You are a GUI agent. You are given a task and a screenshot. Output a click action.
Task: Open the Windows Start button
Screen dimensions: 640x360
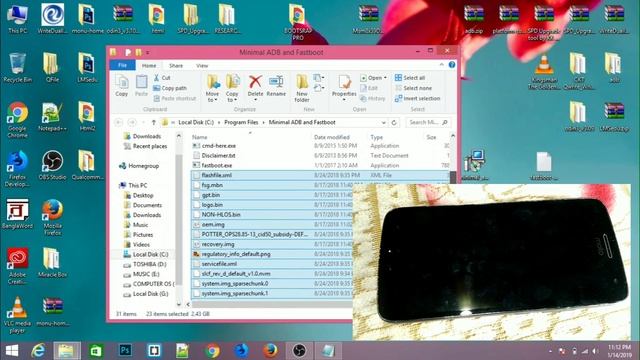click(x=11, y=351)
